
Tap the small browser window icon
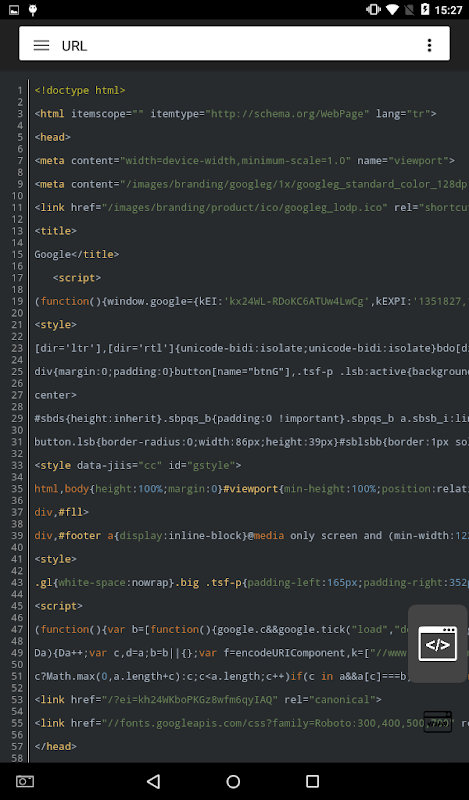click(437, 722)
